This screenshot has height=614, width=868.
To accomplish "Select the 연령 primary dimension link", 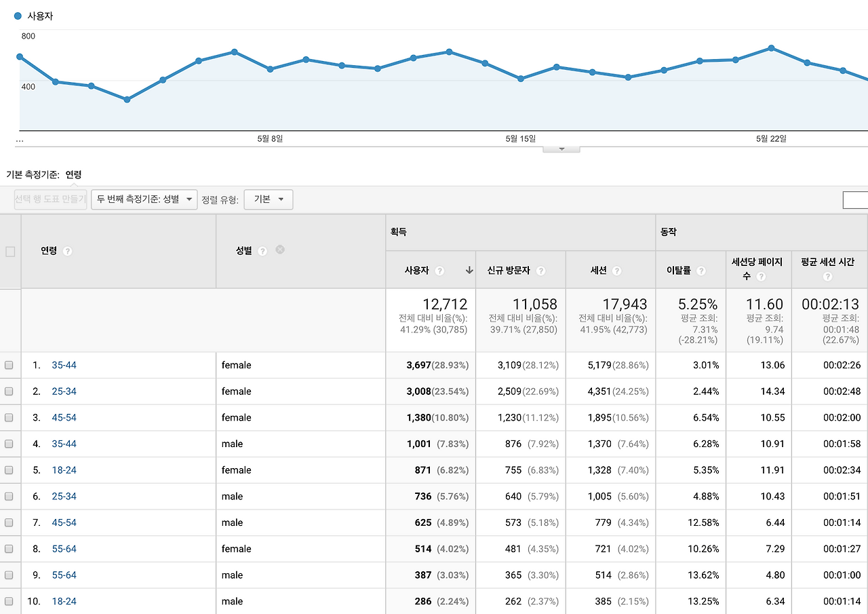I will (x=73, y=174).
